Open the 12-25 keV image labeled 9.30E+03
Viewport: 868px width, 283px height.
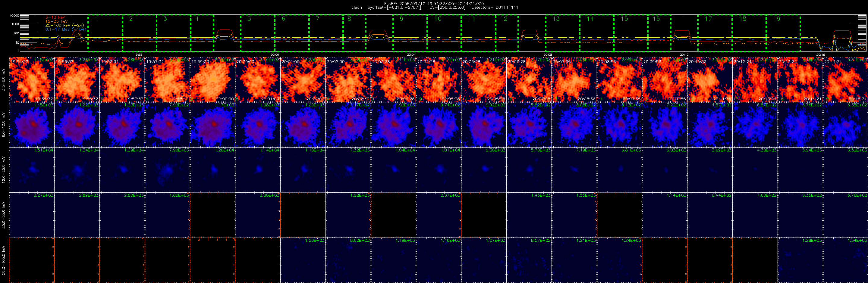[484, 169]
